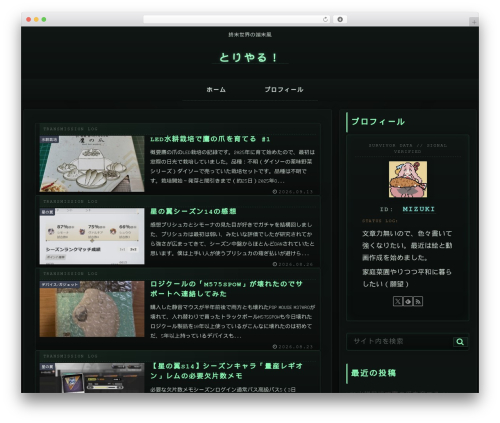Open the プロフィール navigation menu item
The image size is (500, 423).
pyautogui.click(x=284, y=89)
